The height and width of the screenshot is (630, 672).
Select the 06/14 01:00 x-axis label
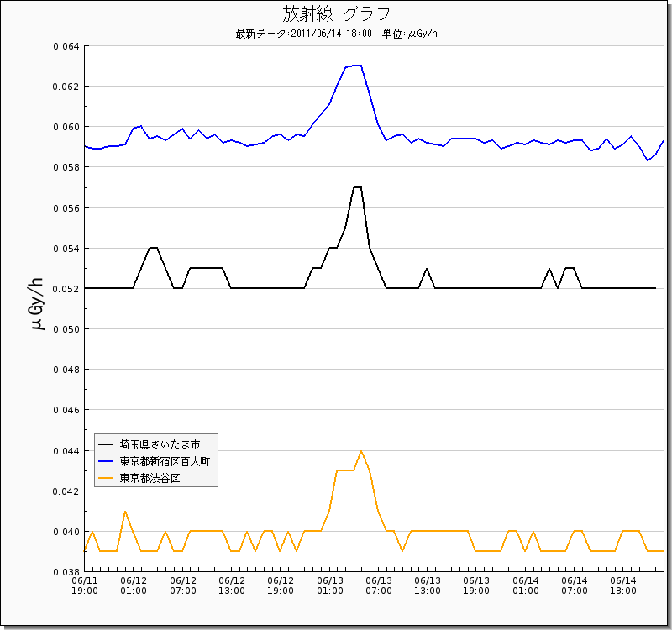(x=526, y=585)
